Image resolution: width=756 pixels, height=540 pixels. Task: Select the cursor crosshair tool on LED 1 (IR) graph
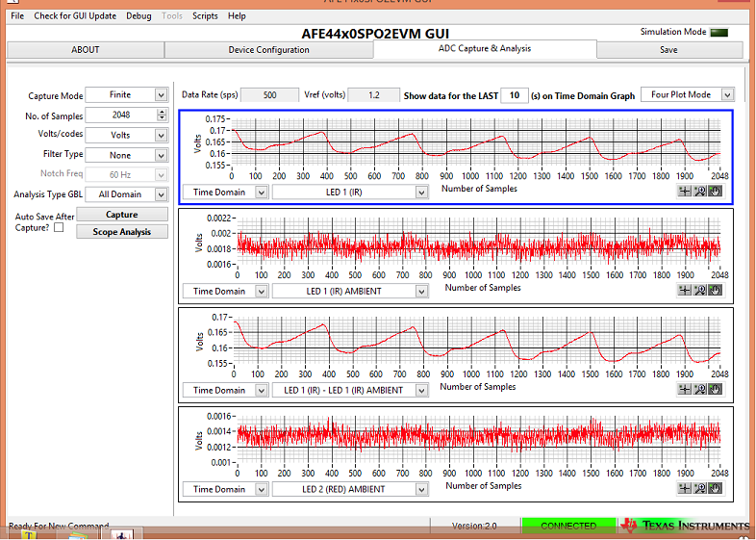[x=684, y=192]
